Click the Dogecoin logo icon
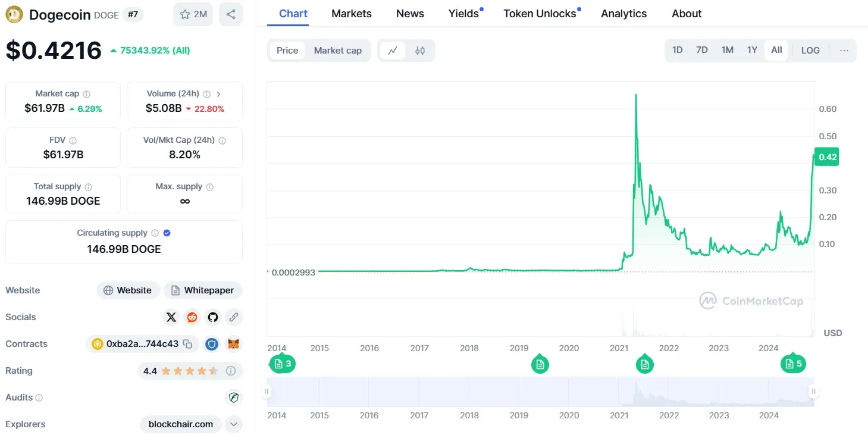 coord(14,14)
